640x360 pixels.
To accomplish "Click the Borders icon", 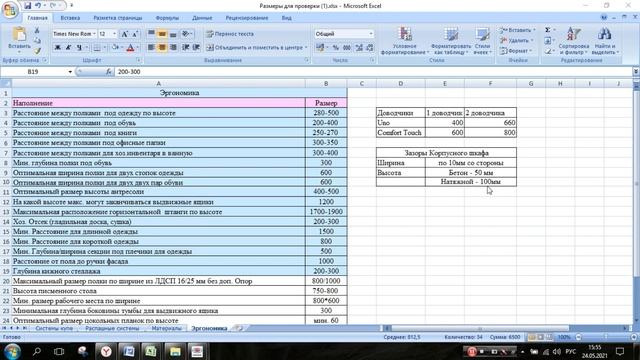I will click(x=97, y=48).
